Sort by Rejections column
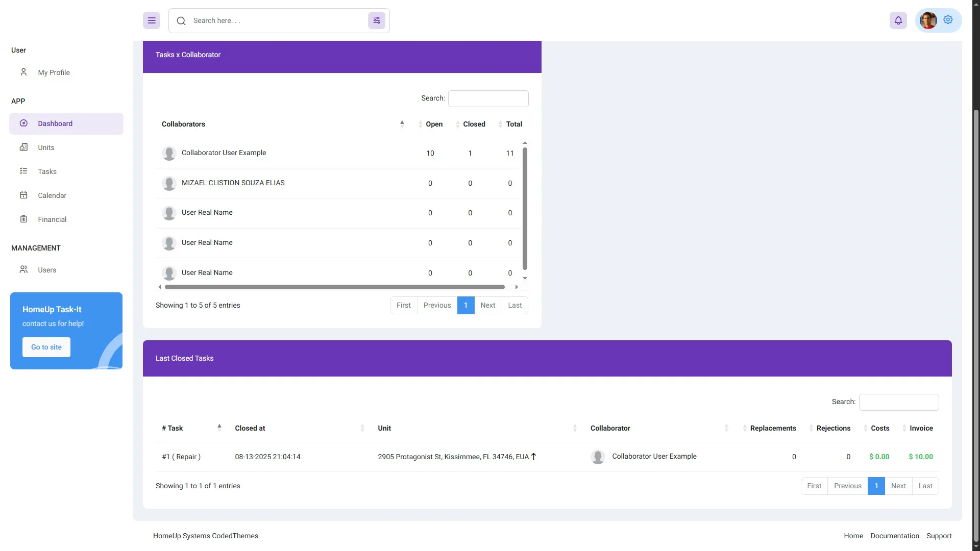Screen dimensions: 980x551 [x=830, y=428]
